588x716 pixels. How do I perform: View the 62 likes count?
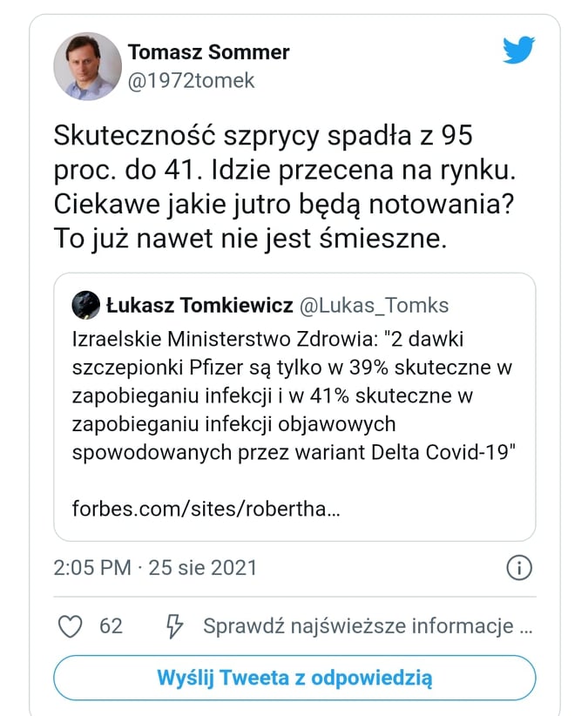111,625
